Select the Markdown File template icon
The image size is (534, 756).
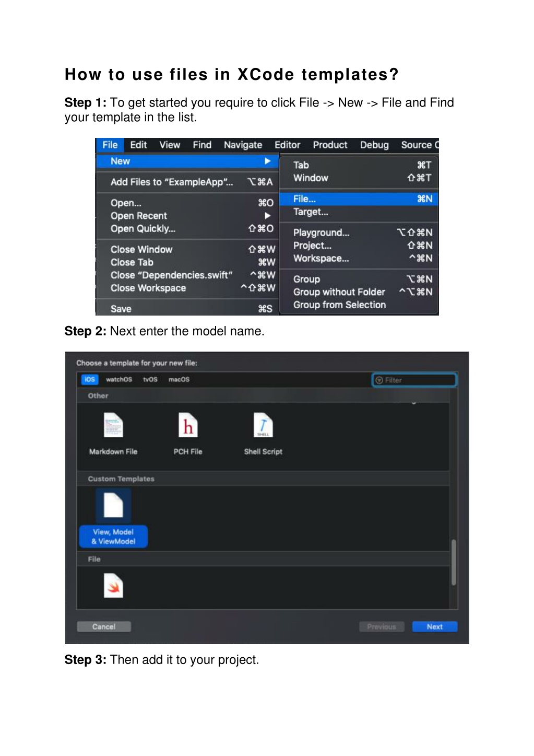(x=113, y=425)
